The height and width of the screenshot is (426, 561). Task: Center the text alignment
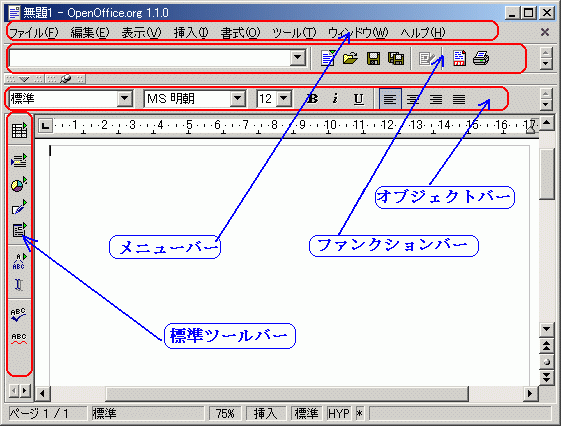point(413,99)
